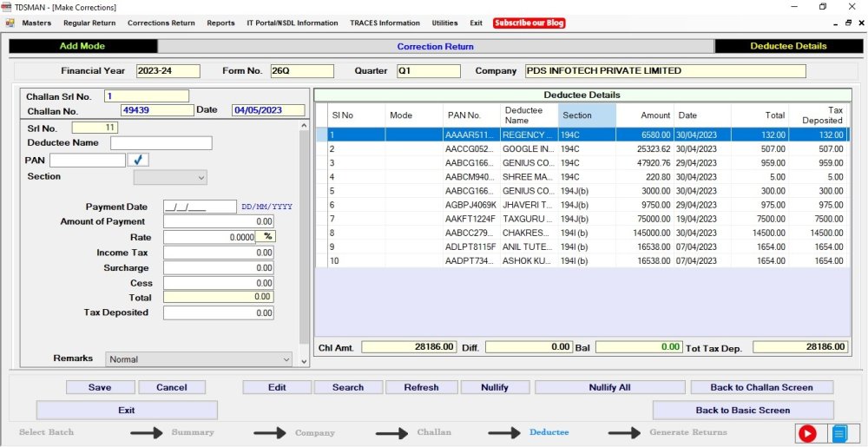This screenshot has width=868, height=447.
Task: Click the Refresh button
Action: [421, 387]
